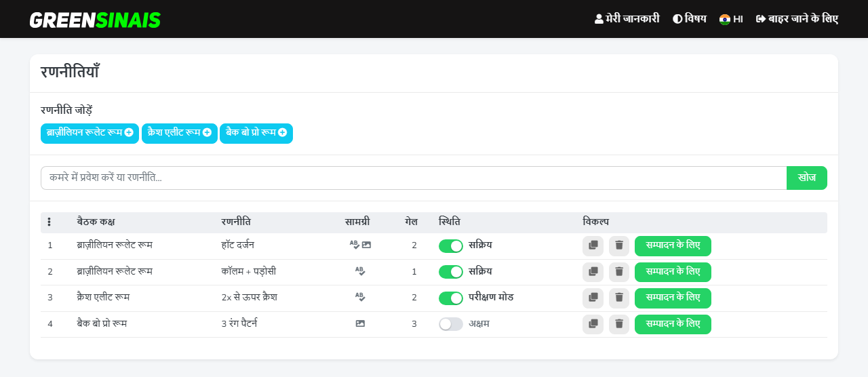
Task: Click सम्पादन के लिए for row 2
Action: (x=673, y=272)
